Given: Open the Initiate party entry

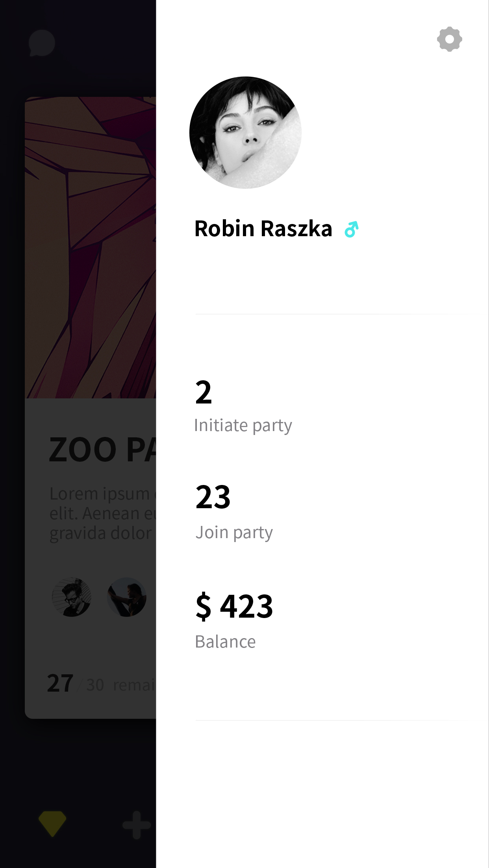Looking at the screenshot, I should (243, 426).
